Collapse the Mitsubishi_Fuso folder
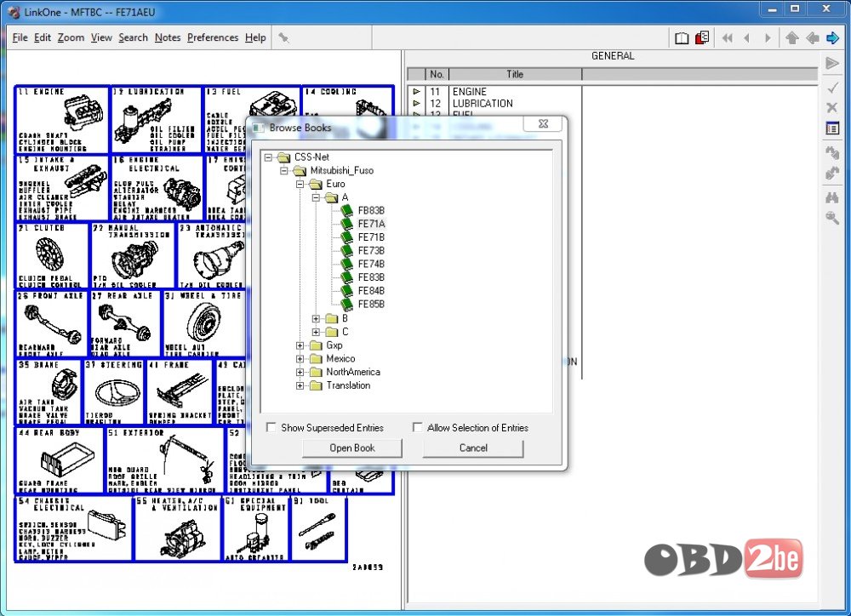 pyautogui.click(x=284, y=171)
